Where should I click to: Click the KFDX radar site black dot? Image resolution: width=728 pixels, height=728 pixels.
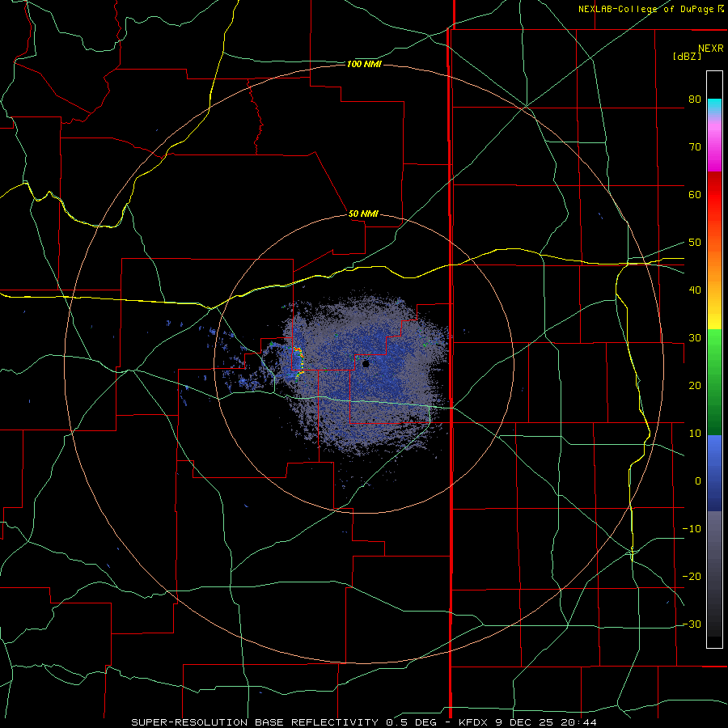[x=366, y=364]
